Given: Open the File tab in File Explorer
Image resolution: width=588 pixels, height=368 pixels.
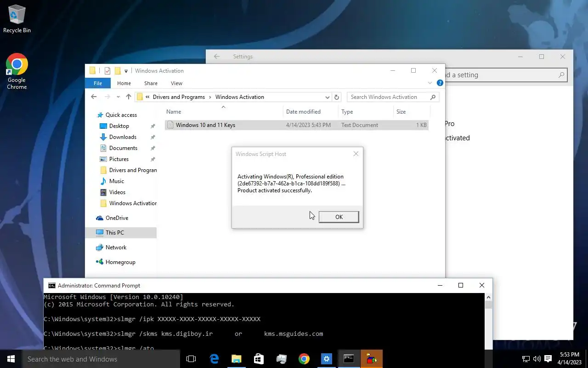Looking at the screenshot, I should 98,83.
